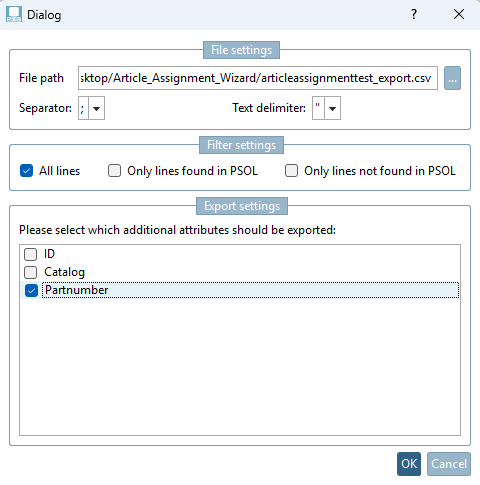Viewport: 480px width, 485px height.
Task: Close the dialog window
Action: [459, 14]
